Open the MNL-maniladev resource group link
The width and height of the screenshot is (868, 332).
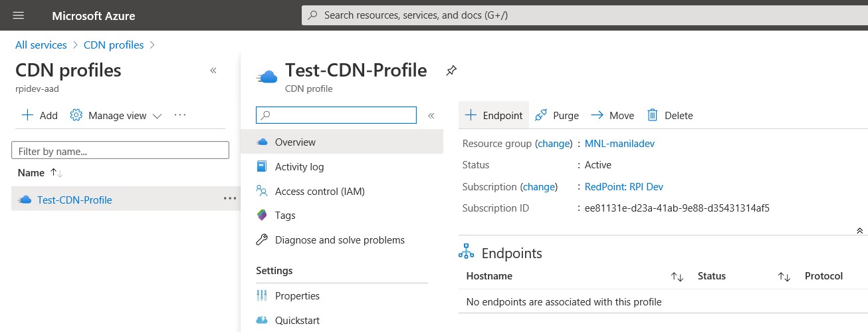point(619,144)
